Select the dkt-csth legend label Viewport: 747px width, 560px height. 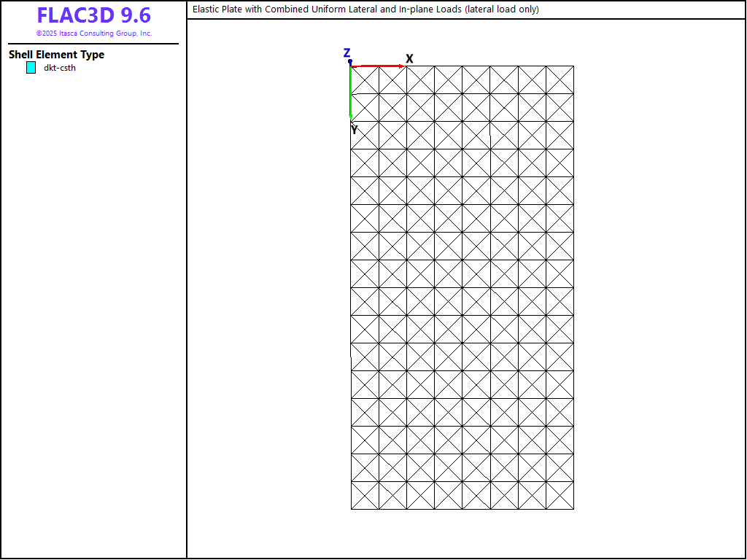coord(60,68)
